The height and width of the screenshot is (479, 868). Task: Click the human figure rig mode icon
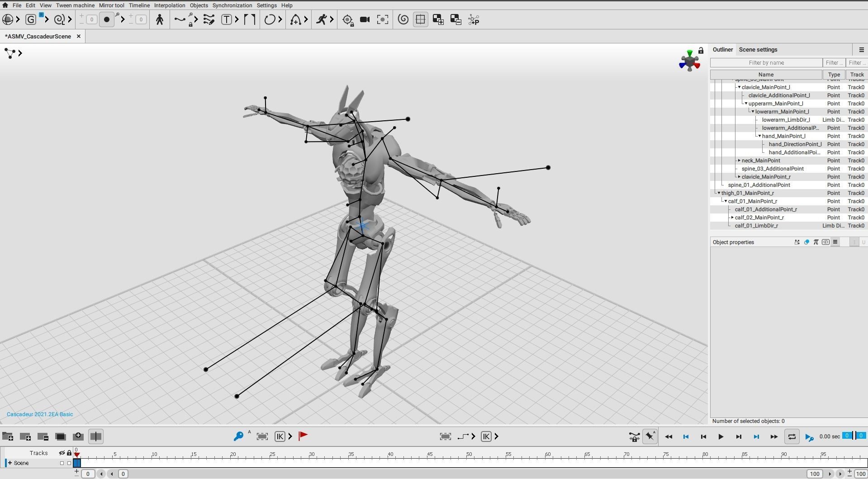tap(159, 19)
